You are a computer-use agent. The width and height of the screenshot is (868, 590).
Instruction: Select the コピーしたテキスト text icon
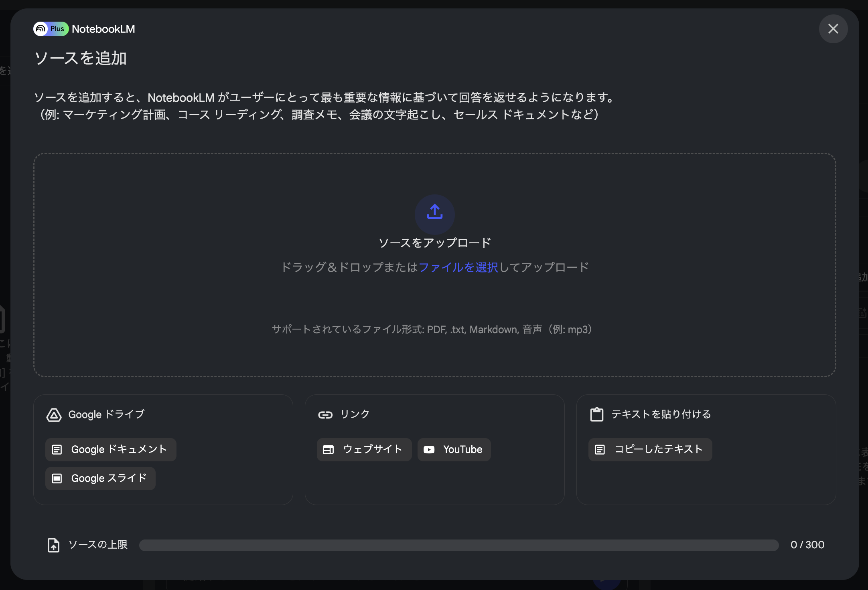coord(600,449)
